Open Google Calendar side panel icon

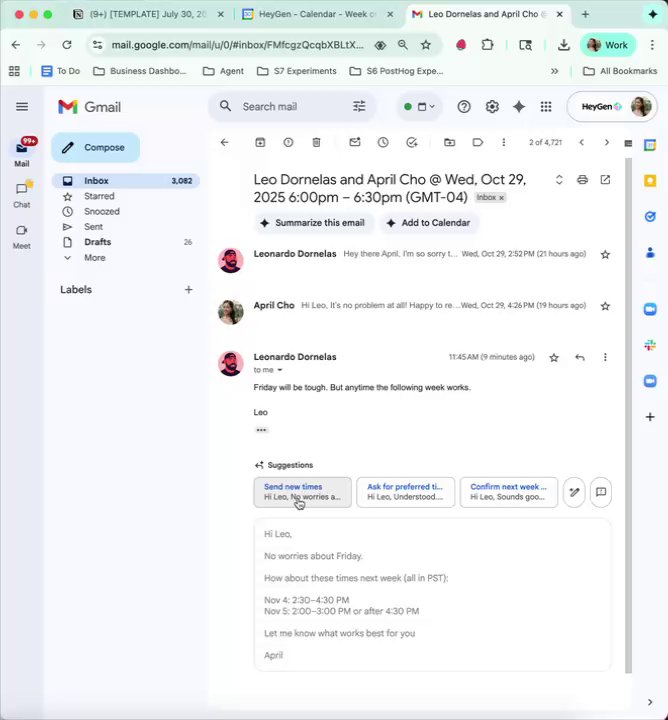pos(650,145)
